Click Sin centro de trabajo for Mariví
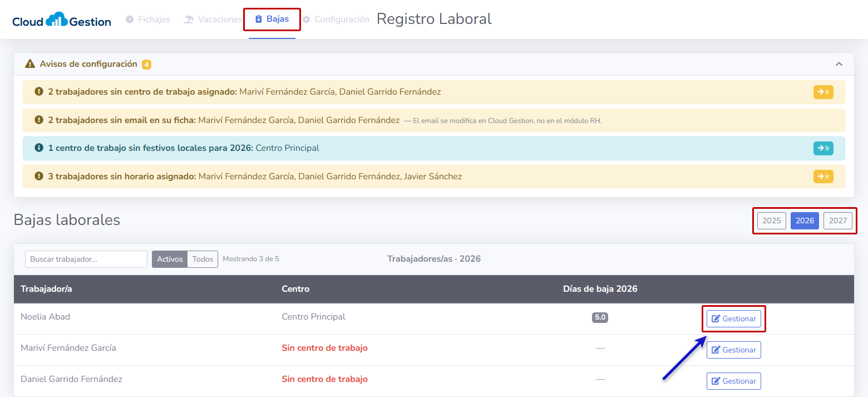This screenshot has width=868, height=397. click(325, 348)
